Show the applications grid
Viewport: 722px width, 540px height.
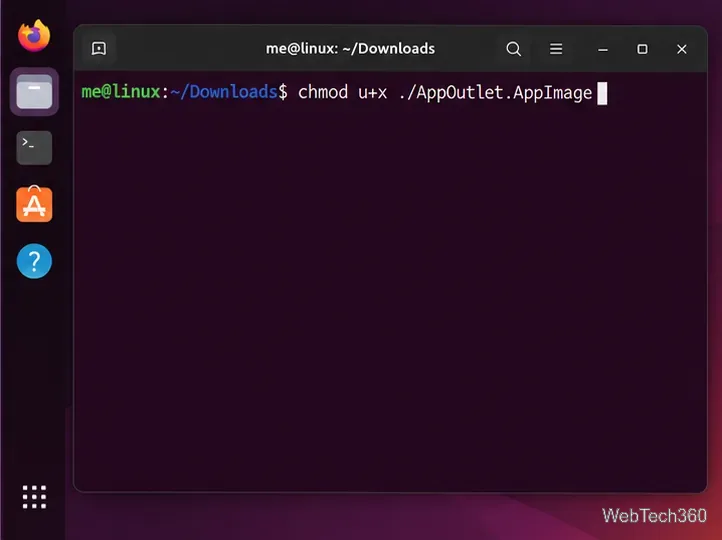click(x=35, y=497)
